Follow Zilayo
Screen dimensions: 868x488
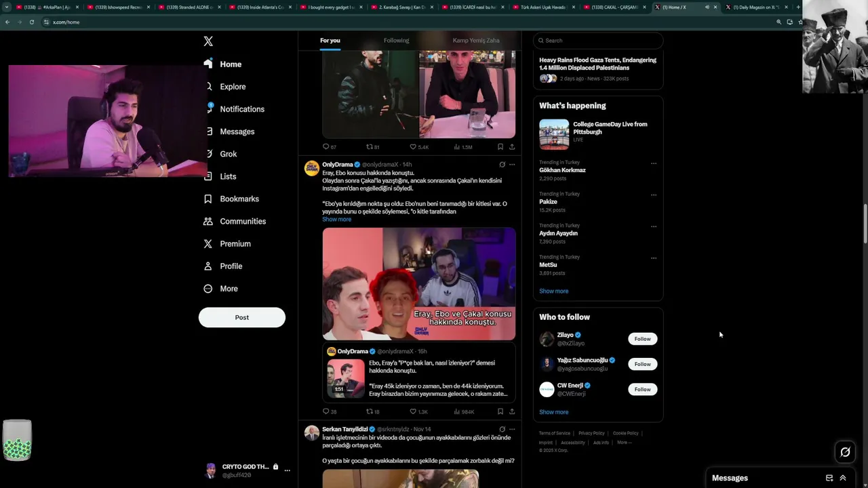(x=642, y=339)
